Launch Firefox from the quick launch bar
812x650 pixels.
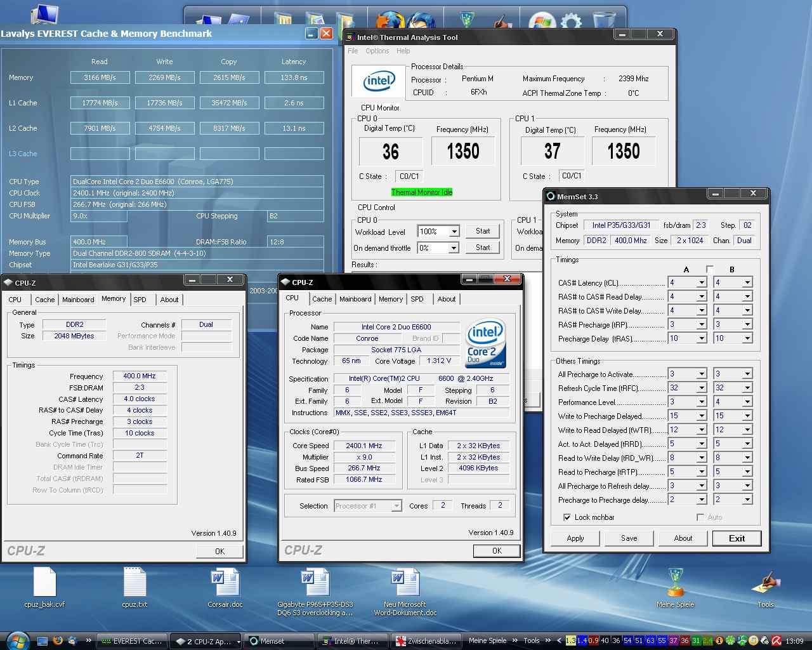tap(58, 641)
